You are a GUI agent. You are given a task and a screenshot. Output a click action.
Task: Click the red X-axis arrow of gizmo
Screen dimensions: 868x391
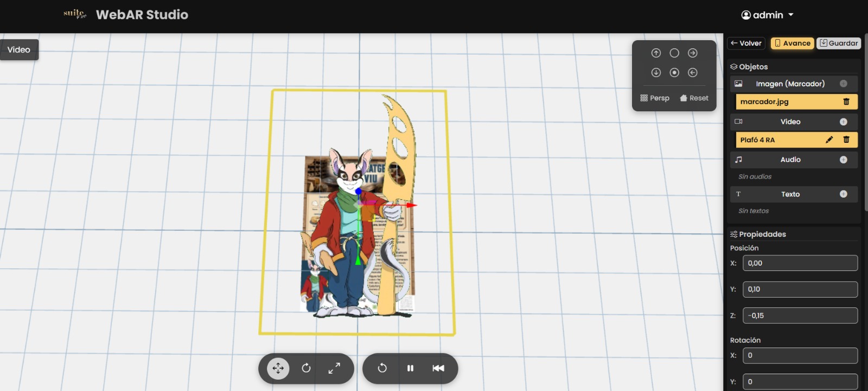(411, 205)
